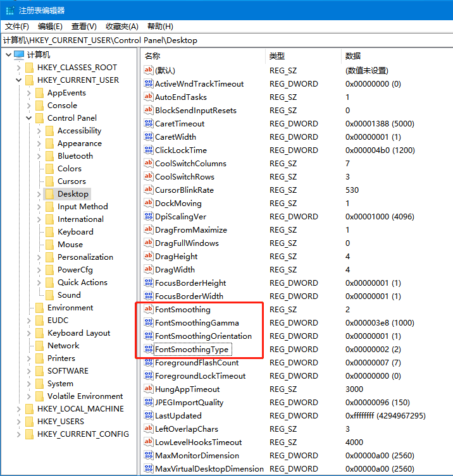
Task: Select the Personalization key in tree
Action: click(x=85, y=257)
